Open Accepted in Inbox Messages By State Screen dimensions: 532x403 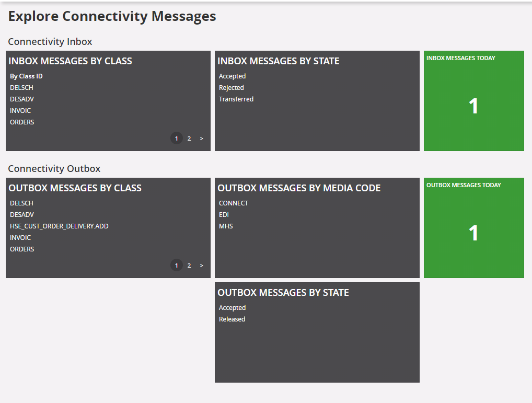[232, 76]
